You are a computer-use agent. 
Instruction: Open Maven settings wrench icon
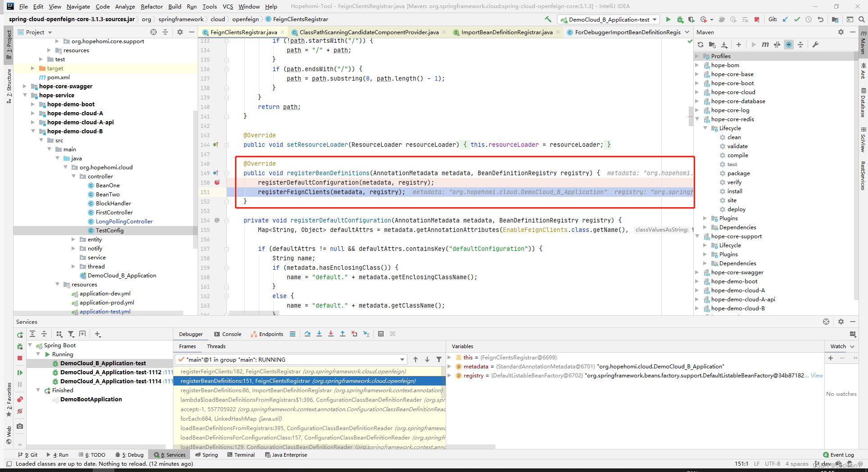coord(815,45)
